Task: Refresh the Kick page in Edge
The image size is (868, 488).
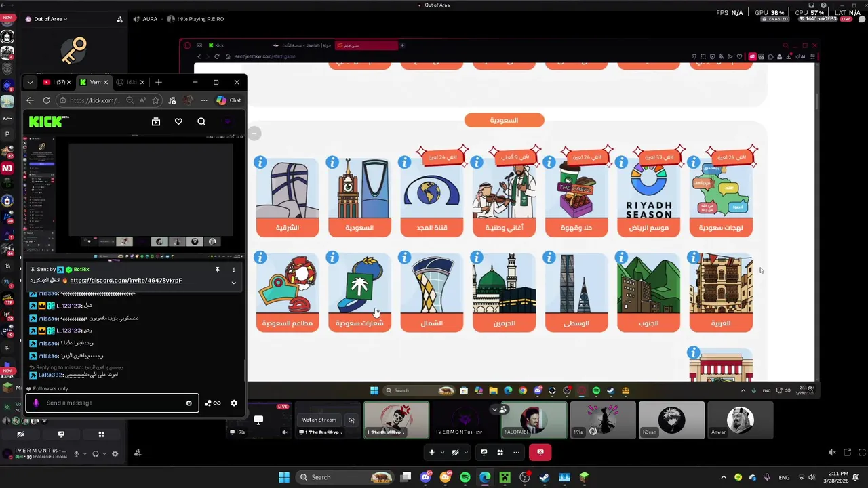Action: click(46, 100)
